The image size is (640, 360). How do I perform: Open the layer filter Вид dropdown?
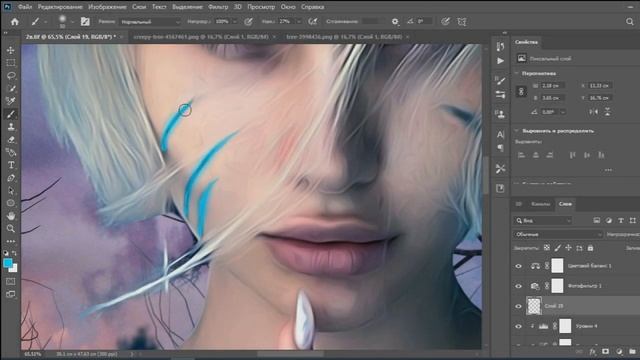[x=543, y=220]
